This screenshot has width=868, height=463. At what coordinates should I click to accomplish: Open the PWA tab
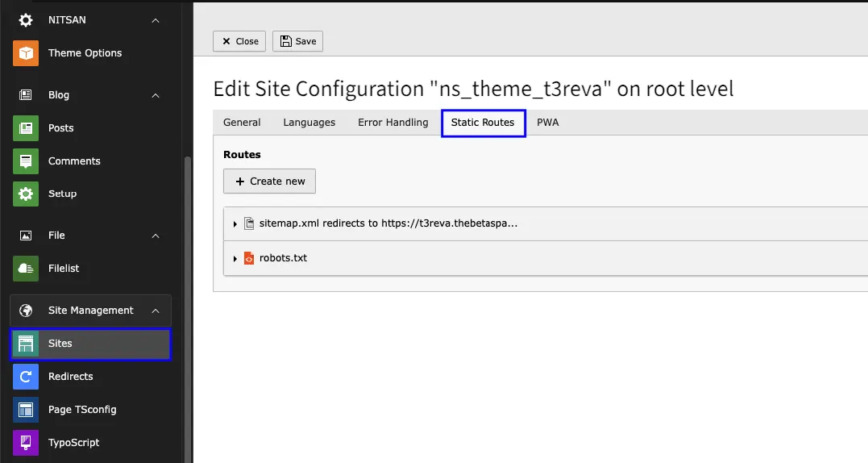click(547, 123)
